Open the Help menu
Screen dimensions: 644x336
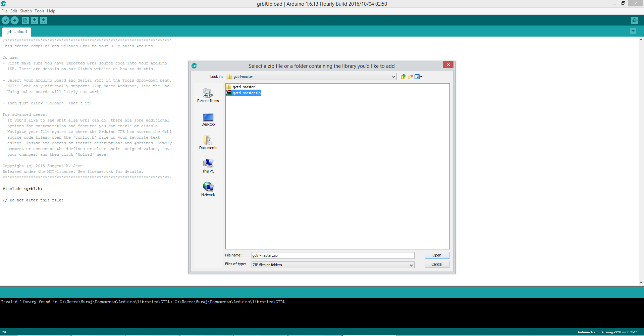tap(51, 11)
